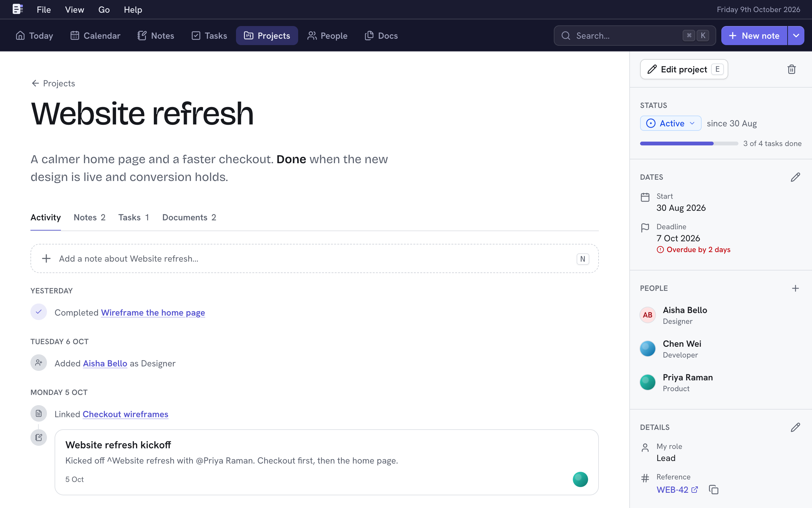The image size is (812, 508).
Task: Open Aisha Bello link in activity
Action: (x=105, y=363)
